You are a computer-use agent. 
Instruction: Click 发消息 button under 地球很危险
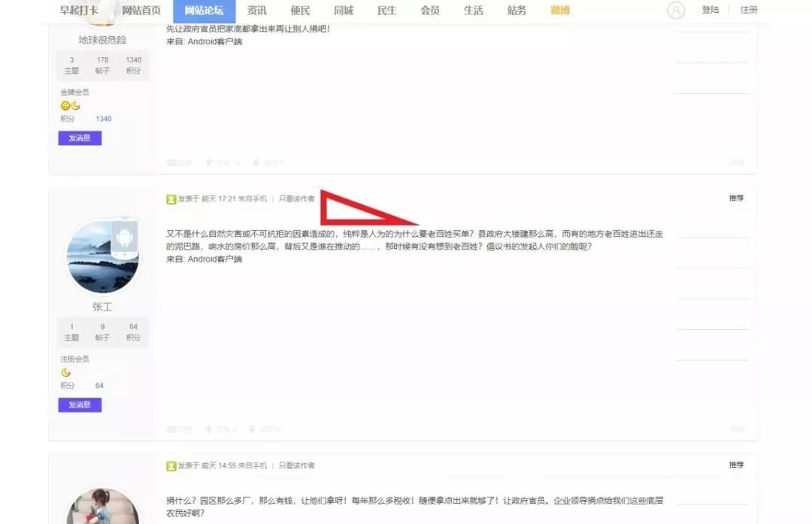(x=80, y=138)
